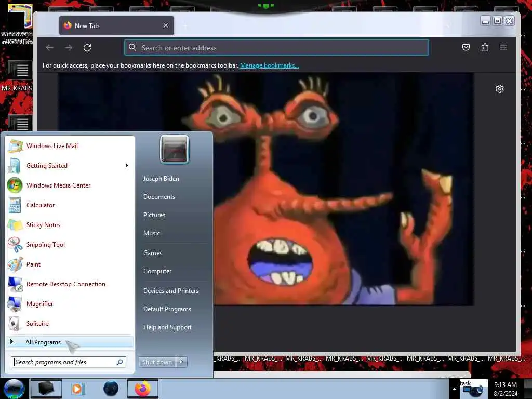Viewport: 532px width, 399px height.
Task: Open Help and Support
Action: pyautogui.click(x=168, y=327)
